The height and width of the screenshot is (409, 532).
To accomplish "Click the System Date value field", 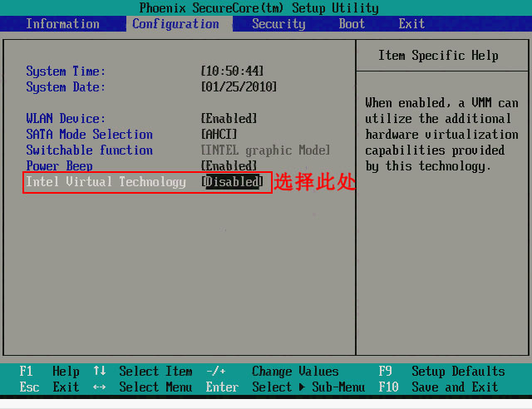I will (x=239, y=87).
